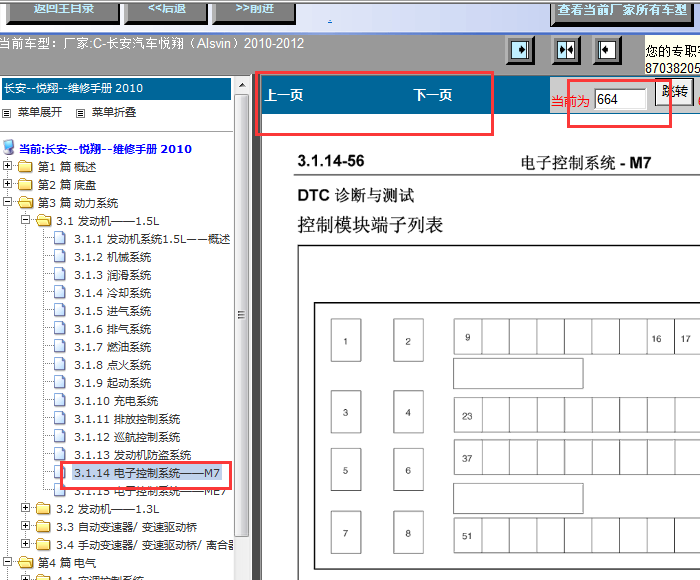700x580 pixels.
Task: Expand the 第1 篇 概述 tree node
Action: [x=7, y=166]
